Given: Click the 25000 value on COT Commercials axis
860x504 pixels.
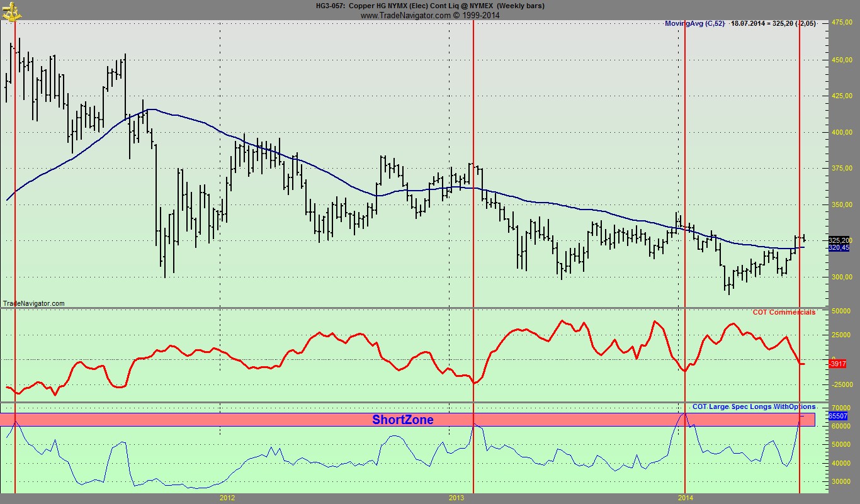Looking at the screenshot, I should coord(840,335).
